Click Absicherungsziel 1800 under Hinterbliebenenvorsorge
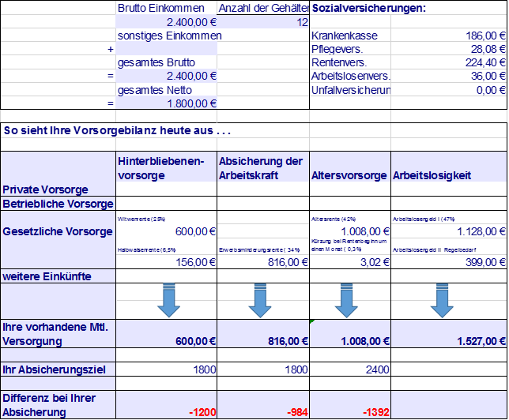 205,369
